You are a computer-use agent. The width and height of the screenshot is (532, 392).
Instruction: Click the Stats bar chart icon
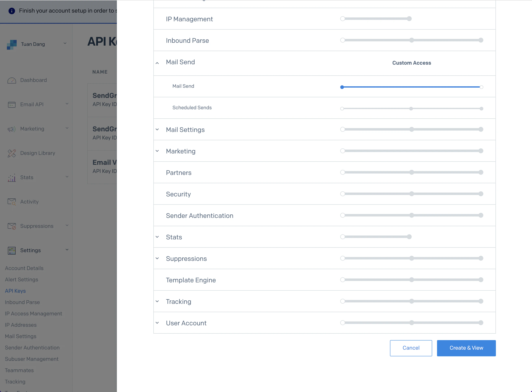tap(12, 178)
